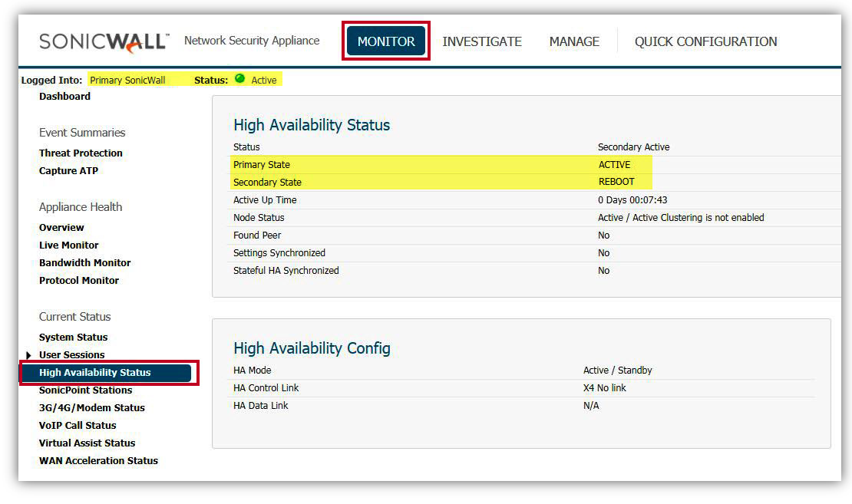The height and width of the screenshot is (504, 852).
Task: Open the INVESTIGATE tab
Action: point(482,41)
